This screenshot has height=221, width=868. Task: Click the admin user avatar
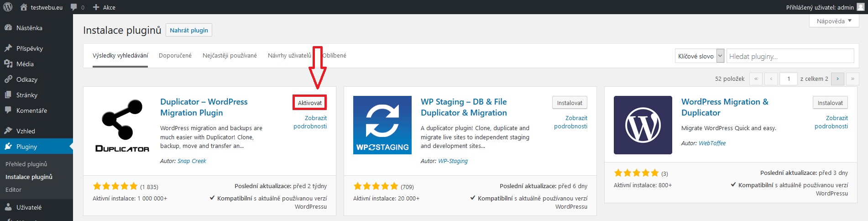860,7
